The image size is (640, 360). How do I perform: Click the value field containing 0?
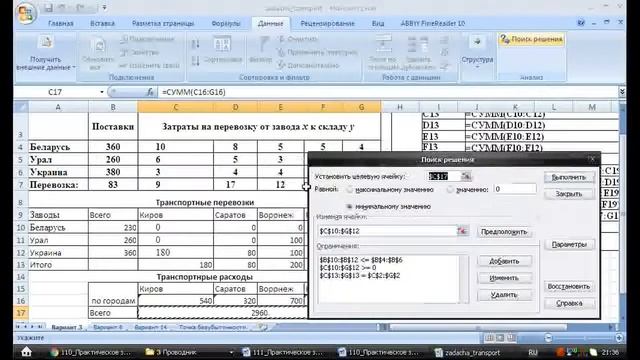tap(515, 189)
